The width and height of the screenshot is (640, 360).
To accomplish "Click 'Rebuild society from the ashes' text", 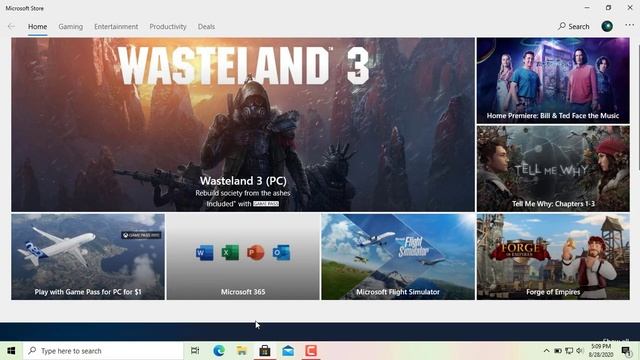I will click(x=243, y=193).
